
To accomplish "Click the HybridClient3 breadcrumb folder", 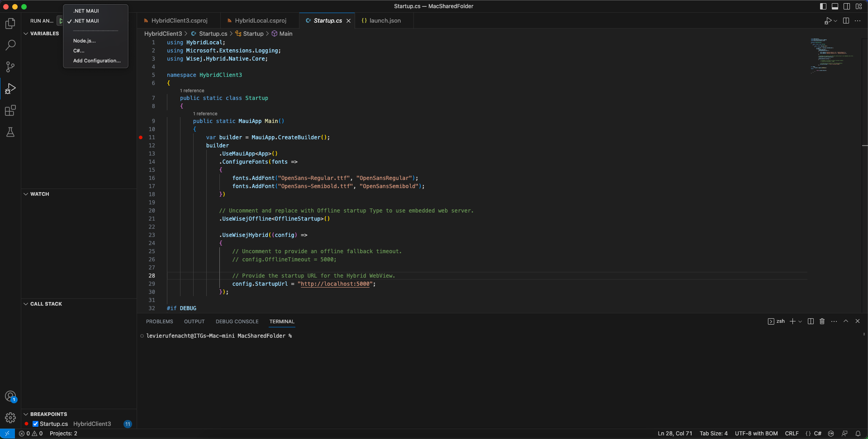I will [x=163, y=33].
